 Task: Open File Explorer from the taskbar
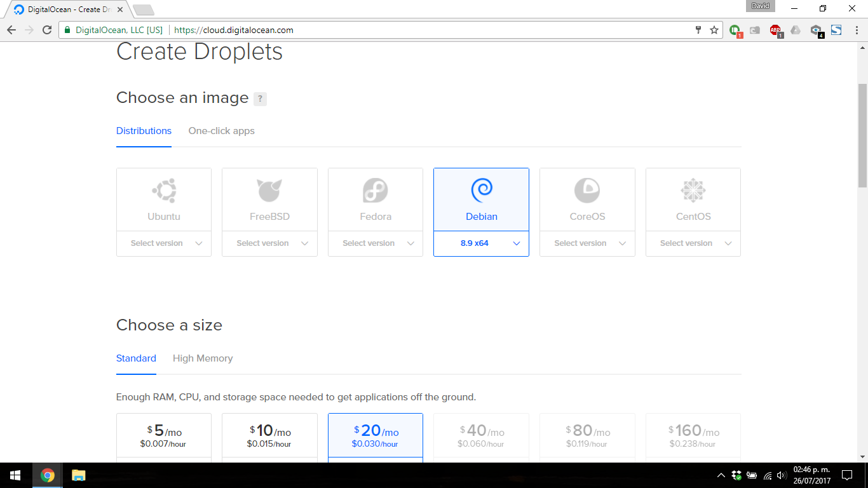(x=78, y=475)
